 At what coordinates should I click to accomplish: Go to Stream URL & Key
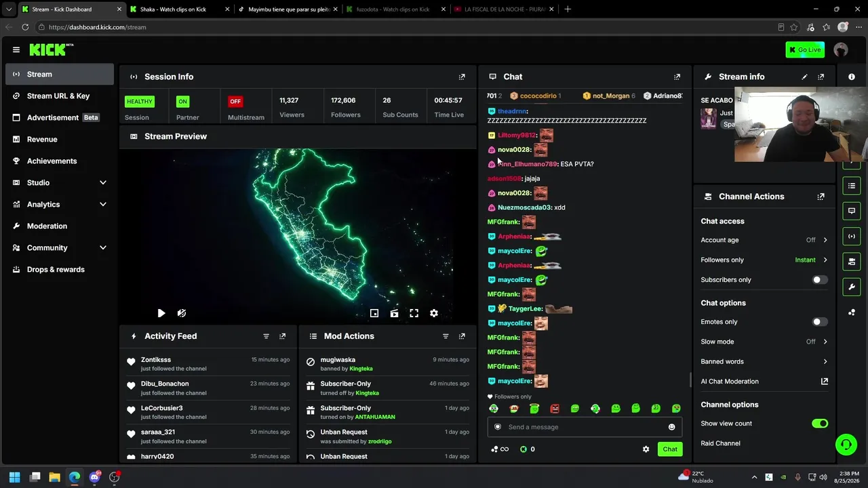coord(60,96)
